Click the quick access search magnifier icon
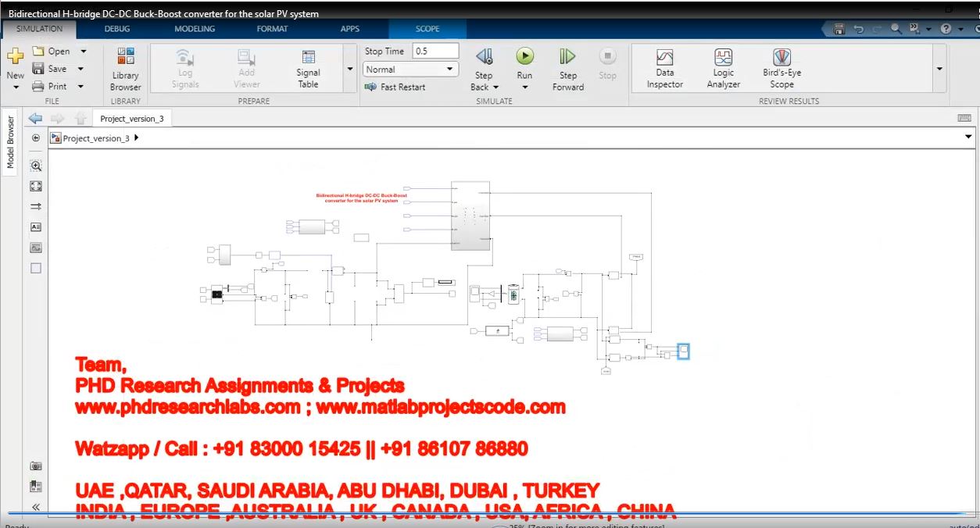980x528 pixels. (x=896, y=29)
